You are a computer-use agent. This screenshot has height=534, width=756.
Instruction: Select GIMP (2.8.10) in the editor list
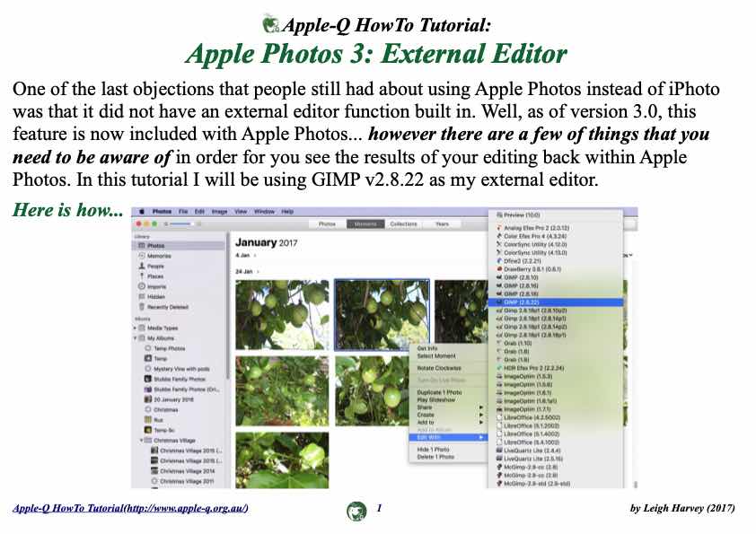click(556, 277)
